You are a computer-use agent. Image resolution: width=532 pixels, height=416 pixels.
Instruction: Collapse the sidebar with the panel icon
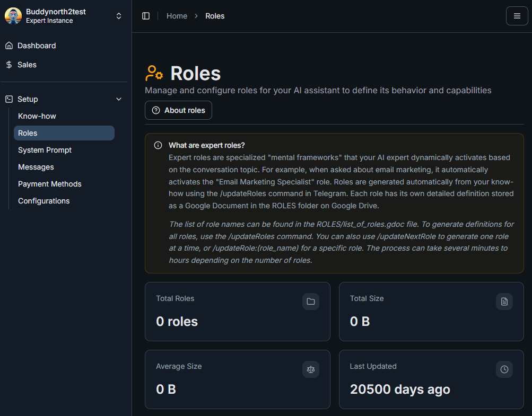146,15
